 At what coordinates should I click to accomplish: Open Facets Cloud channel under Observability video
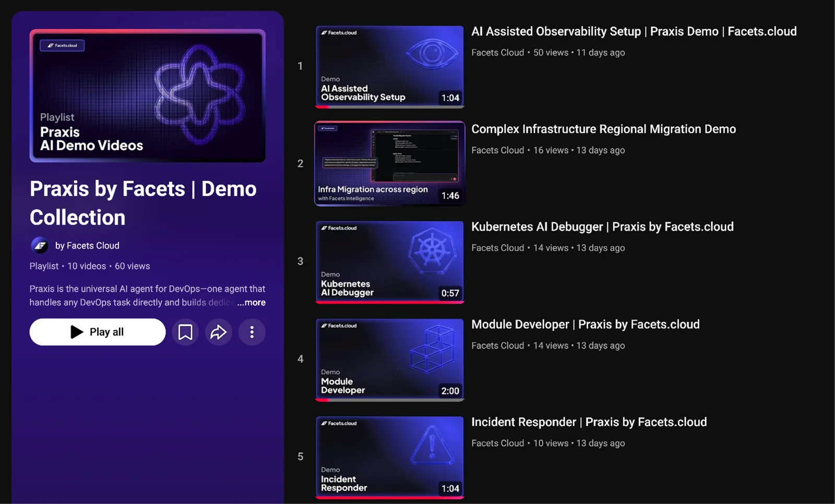coord(497,53)
